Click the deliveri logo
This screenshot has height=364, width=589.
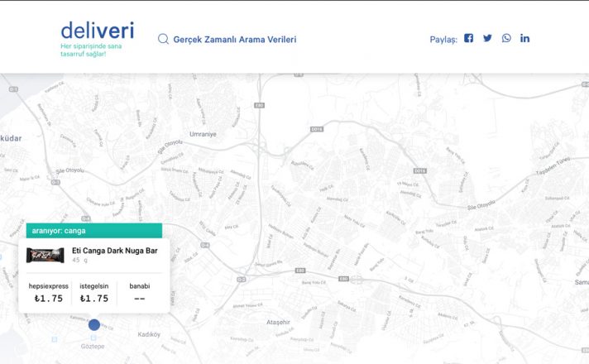[98, 31]
